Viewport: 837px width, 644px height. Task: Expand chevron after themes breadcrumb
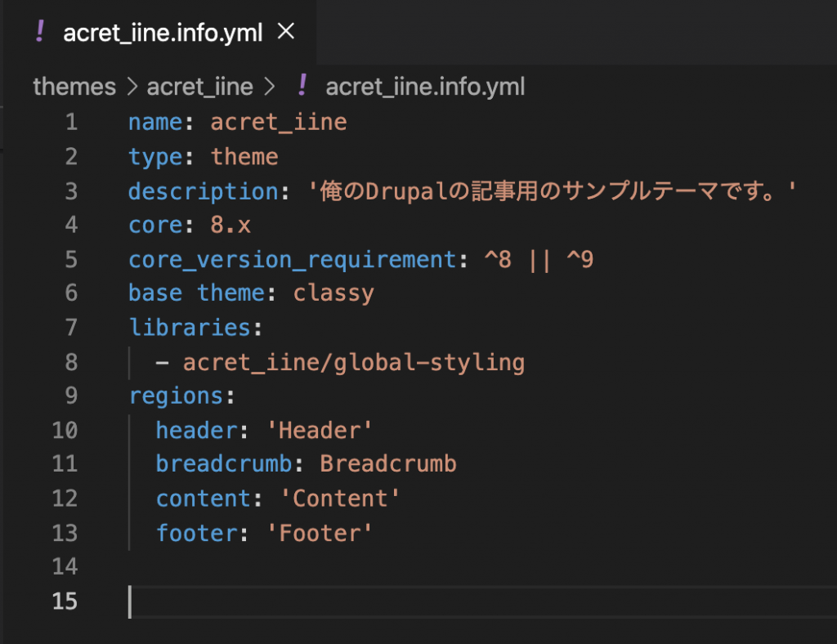pos(132,87)
